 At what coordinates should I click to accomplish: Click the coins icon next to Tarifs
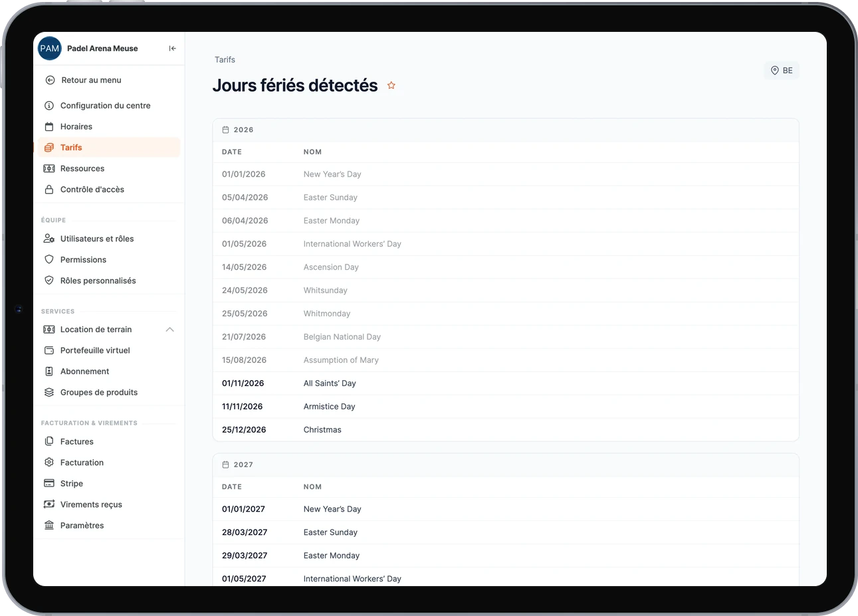coord(49,148)
